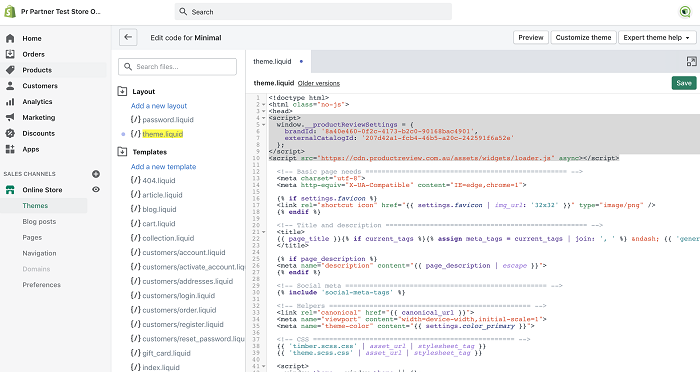700x372 pixels.
Task: Go back with the arrow button
Action: point(128,38)
